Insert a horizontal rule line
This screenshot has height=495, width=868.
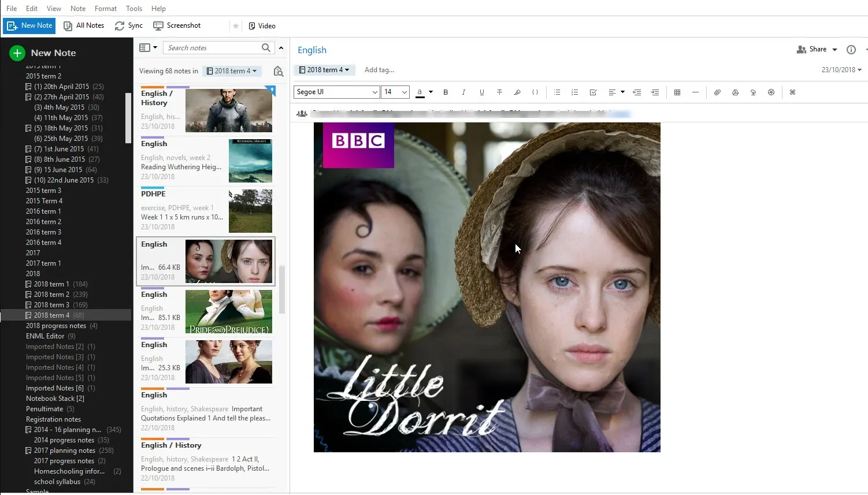pos(695,92)
